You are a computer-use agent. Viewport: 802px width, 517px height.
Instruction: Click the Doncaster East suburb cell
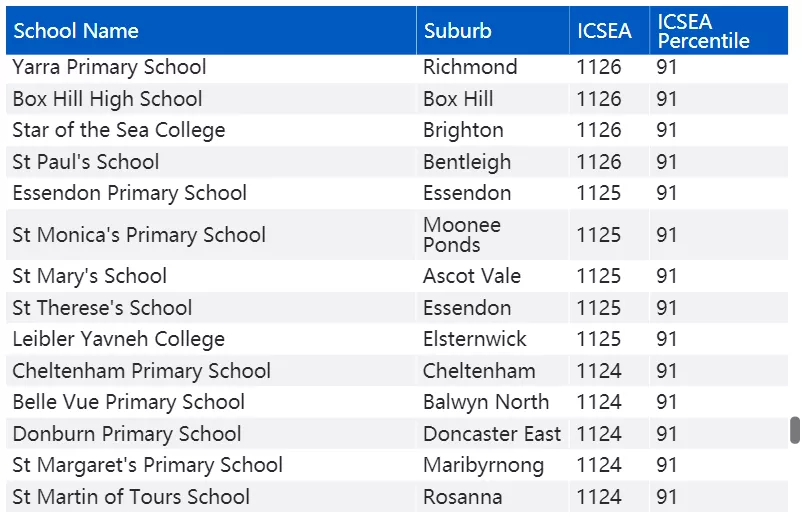492,434
